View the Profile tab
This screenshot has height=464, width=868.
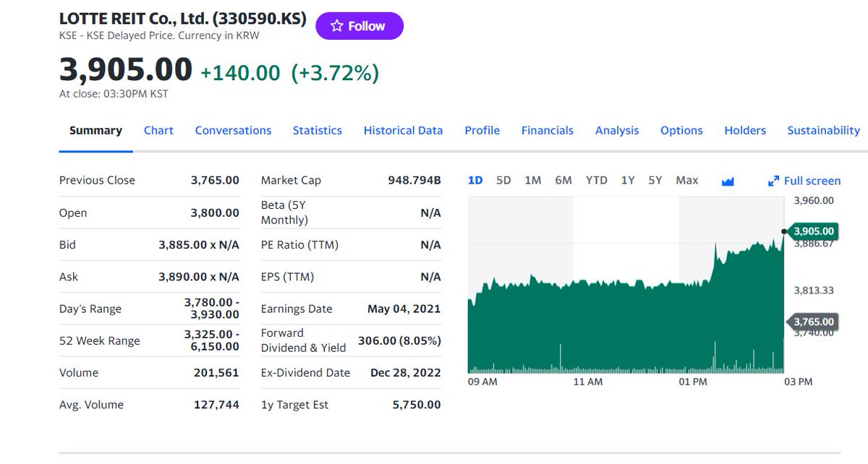(482, 131)
